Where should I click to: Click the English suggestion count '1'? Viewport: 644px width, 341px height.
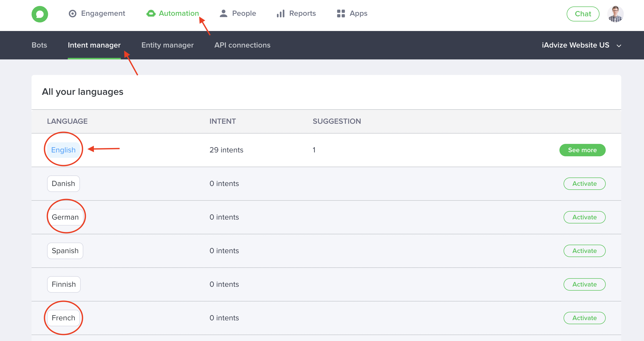click(x=314, y=150)
